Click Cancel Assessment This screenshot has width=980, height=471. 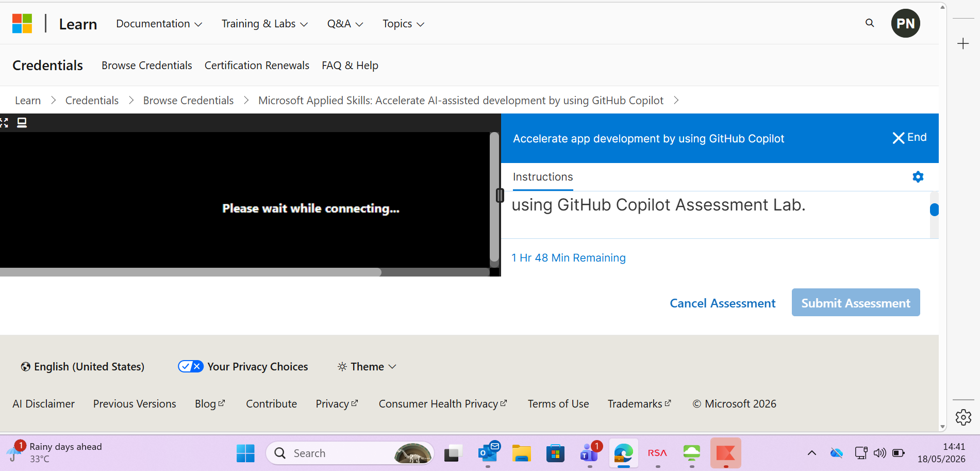(x=722, y=303)
